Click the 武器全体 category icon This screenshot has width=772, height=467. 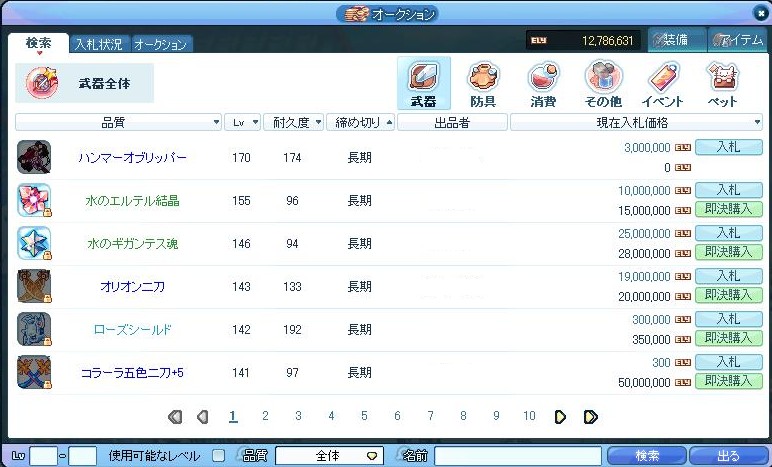42,83
